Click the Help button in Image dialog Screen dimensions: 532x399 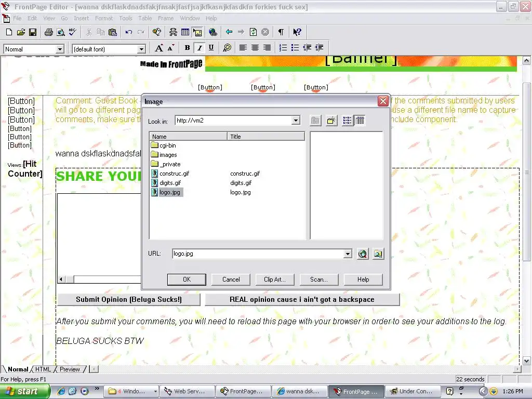pyautogui.click(x=363, y=280)
